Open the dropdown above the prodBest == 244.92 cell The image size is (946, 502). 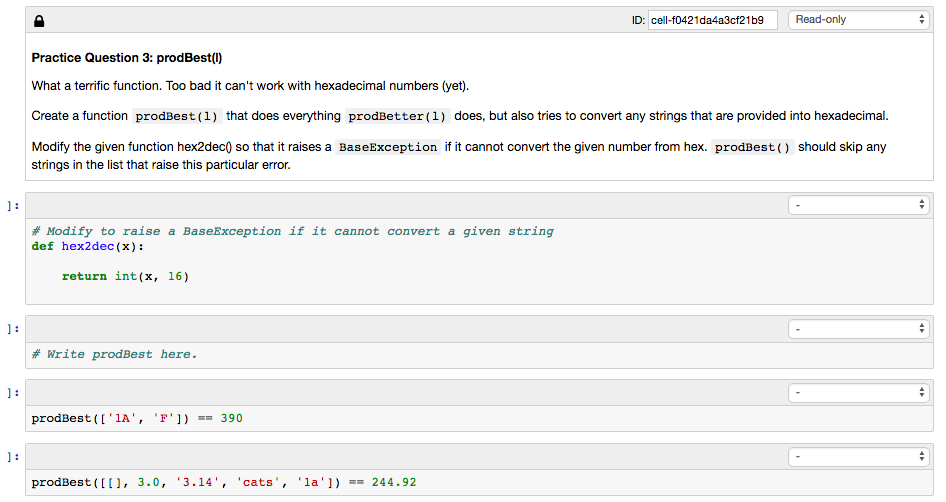click(x=859, y=457)
